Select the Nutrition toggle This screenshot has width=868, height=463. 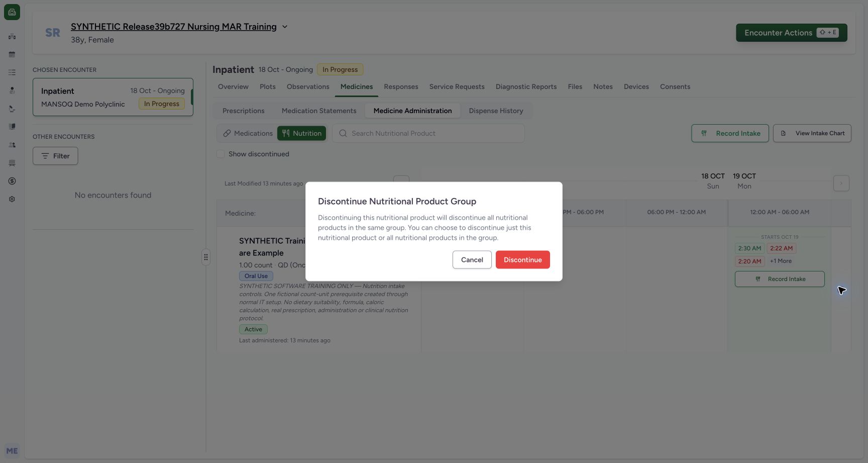coord(302,133)
